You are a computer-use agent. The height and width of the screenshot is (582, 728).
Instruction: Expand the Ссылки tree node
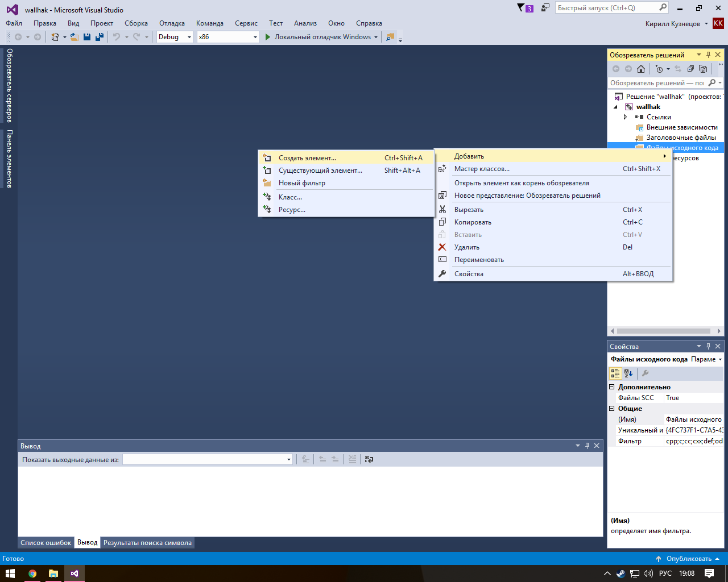625,117
